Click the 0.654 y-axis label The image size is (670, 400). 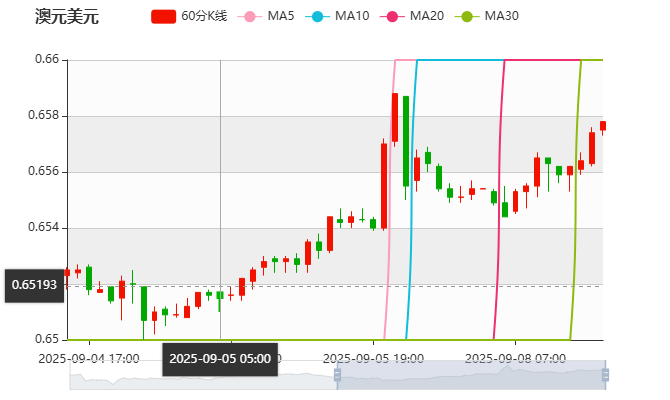[x=44, y=227]
